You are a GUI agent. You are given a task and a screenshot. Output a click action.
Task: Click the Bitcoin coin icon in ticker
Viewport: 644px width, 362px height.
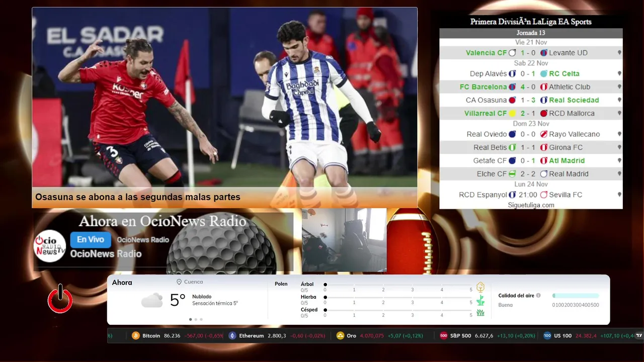[135, 336]
